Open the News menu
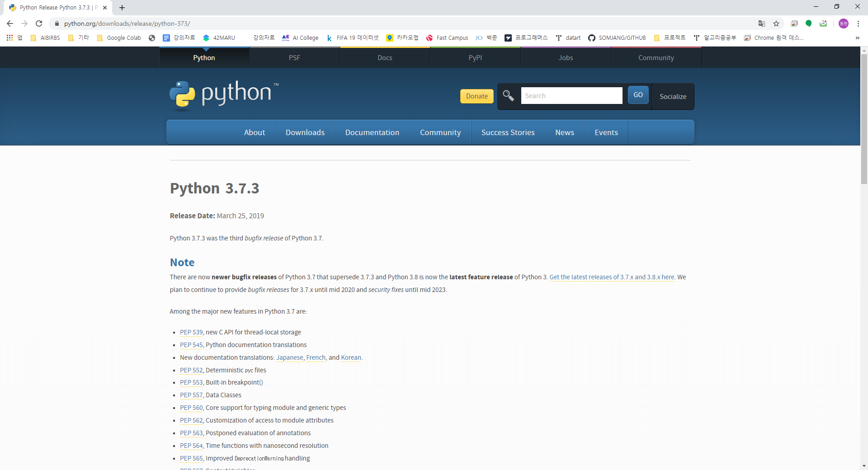The width and height of the screenshot is (868, 470). tap(565, 132)
